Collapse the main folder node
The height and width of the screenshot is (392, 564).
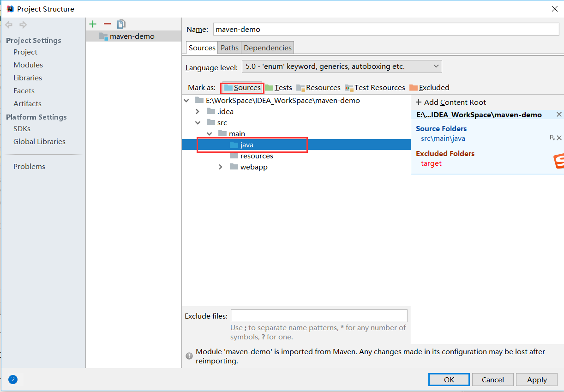click(x=209, y=134)
